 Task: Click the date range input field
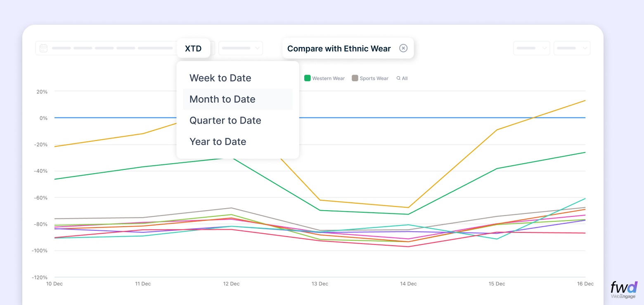[111, 48]
